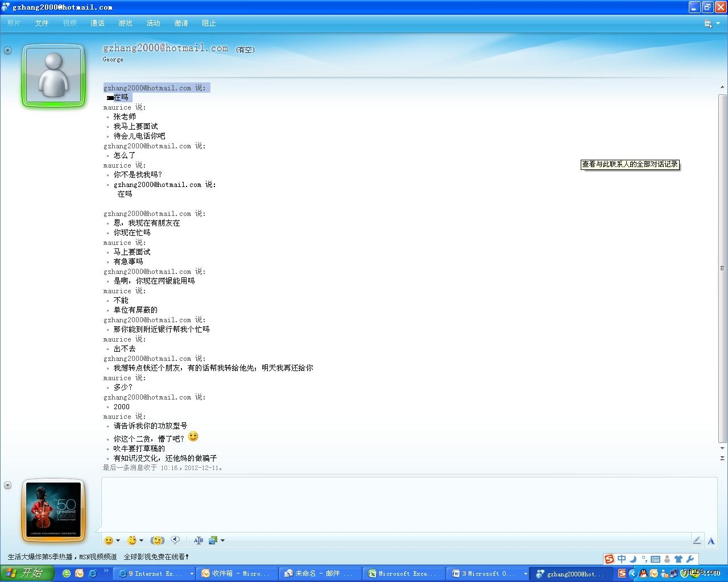This screenshot has width=728, height=582.
Task: Collapse the contact's display picture arrow
Action: (x=7, y=51)
